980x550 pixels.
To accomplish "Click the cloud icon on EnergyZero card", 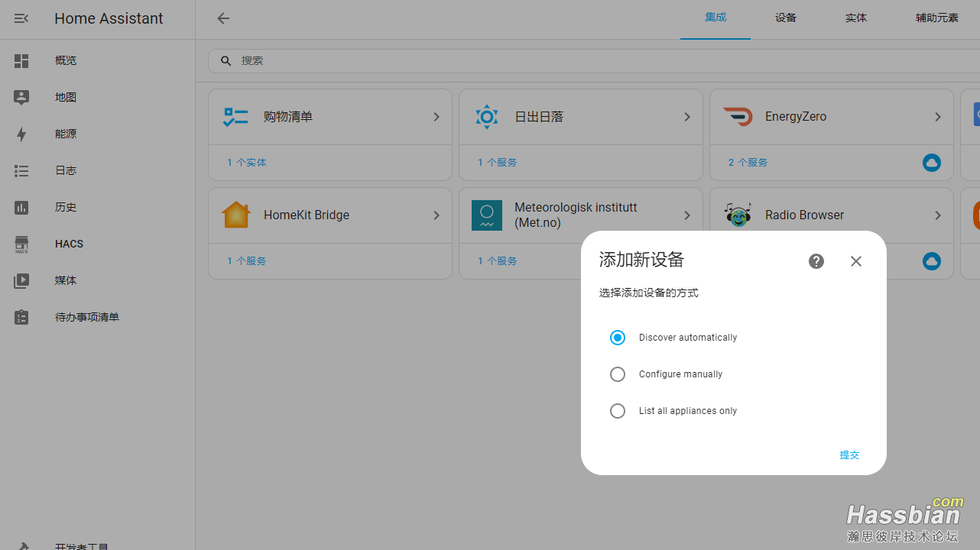I will [x=931, y=163].
